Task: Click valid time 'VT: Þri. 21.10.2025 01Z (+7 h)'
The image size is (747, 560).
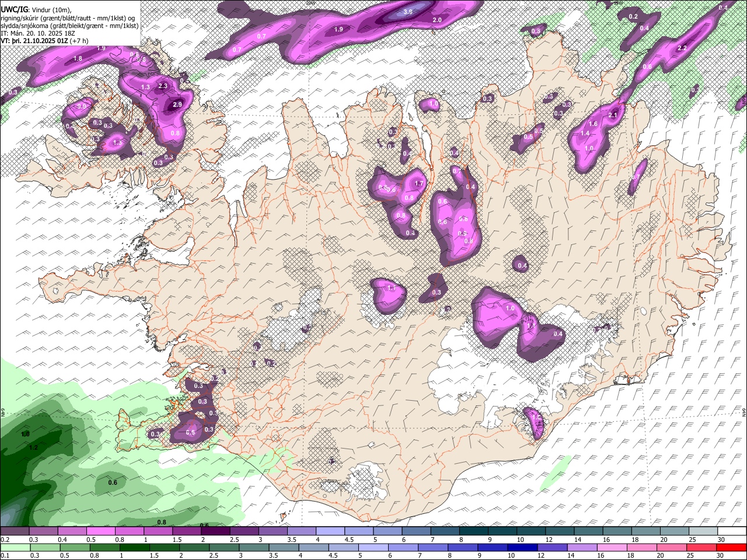Action: [45, 41]
